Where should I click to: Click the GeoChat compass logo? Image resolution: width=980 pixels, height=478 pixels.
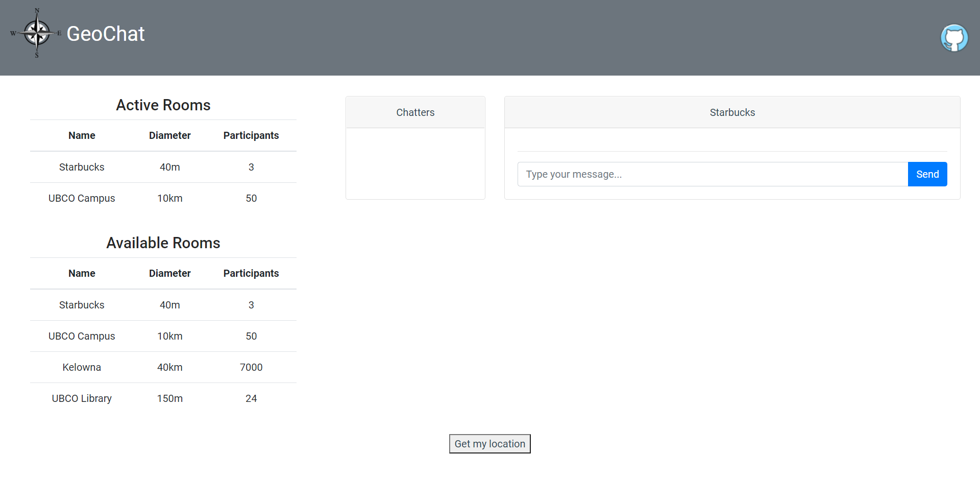point(36,33)
